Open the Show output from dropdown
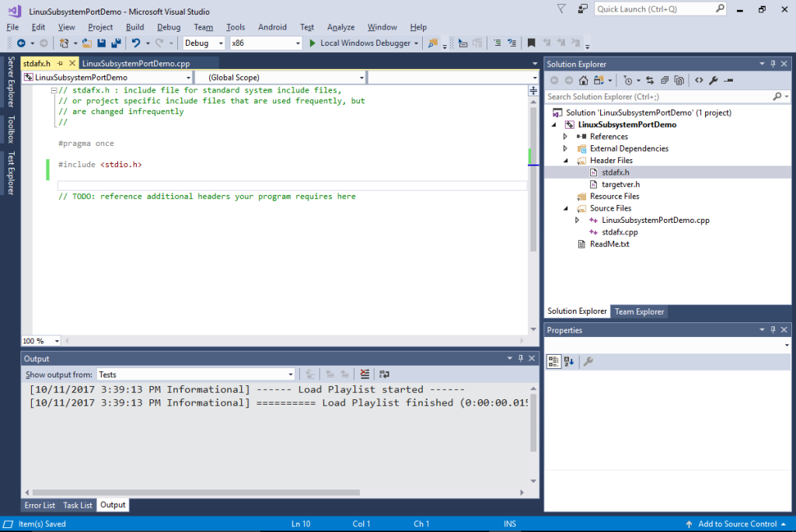The height and width of the screenshot is (532, 796). pyautogui.click(x=292, y=374)
